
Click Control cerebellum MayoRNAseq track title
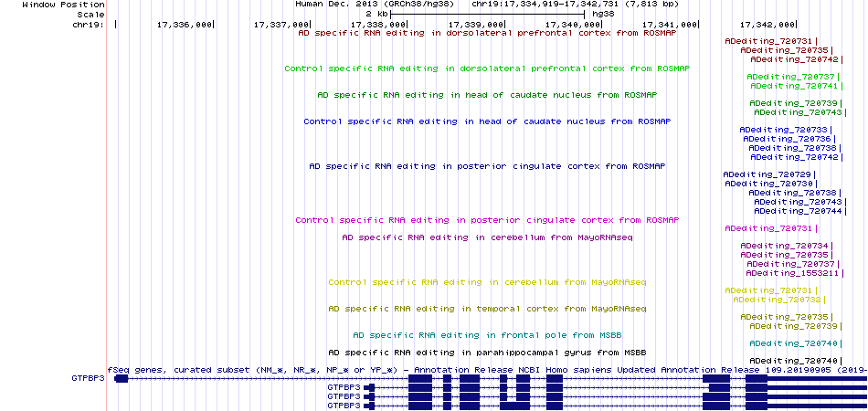coord(487,282)
